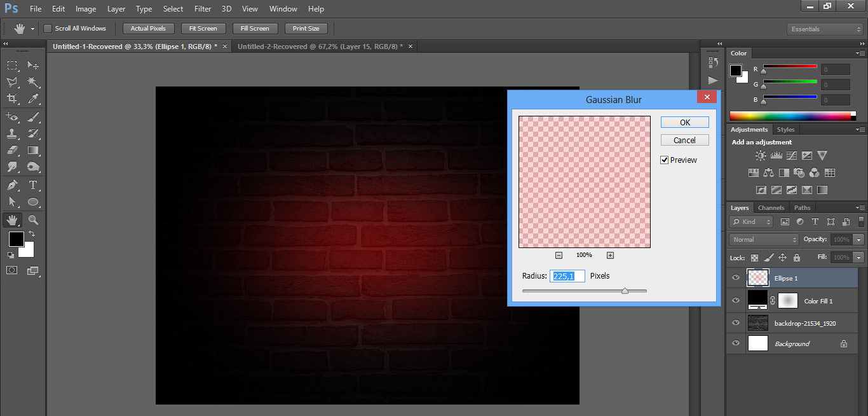Select the Pen tool
This screenshot has width=868, height=416.
12,185
